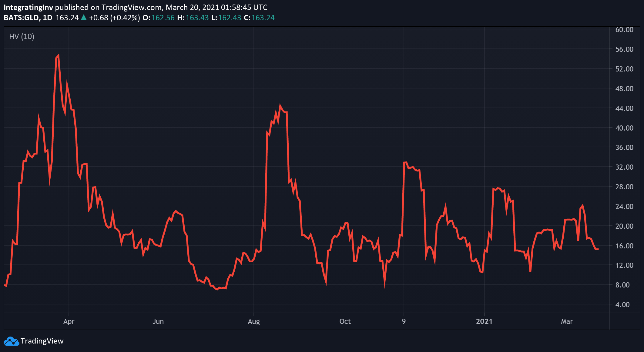Click the 32.00 value on price scale
Image resolution: width=644 pixels, height=352 pixels.
pos(624,167)
